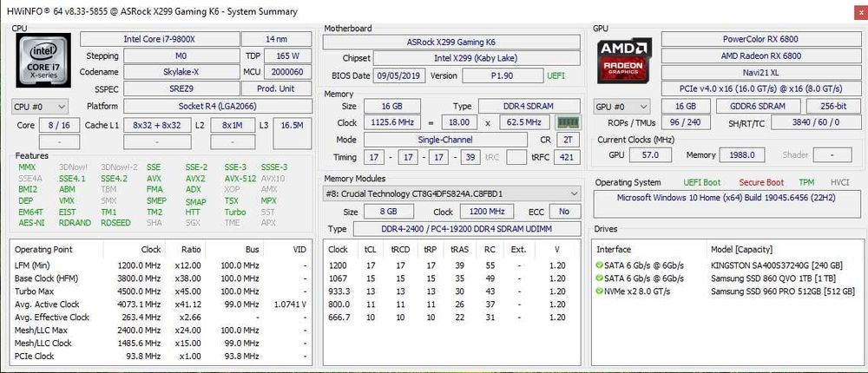Click the green check beside KINGSTON SA400S37240G
Screen dimensions: 868x373
point(599,265)
